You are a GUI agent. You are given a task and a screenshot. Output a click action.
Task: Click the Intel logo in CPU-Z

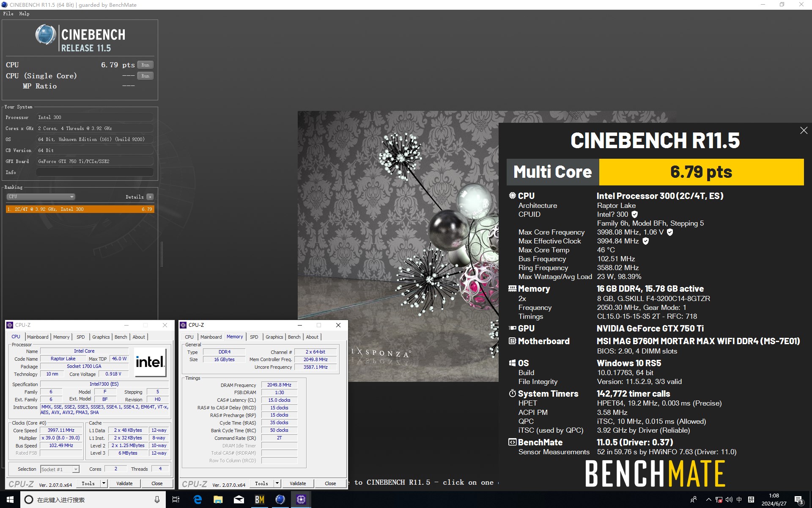click(x=150, y=362)
